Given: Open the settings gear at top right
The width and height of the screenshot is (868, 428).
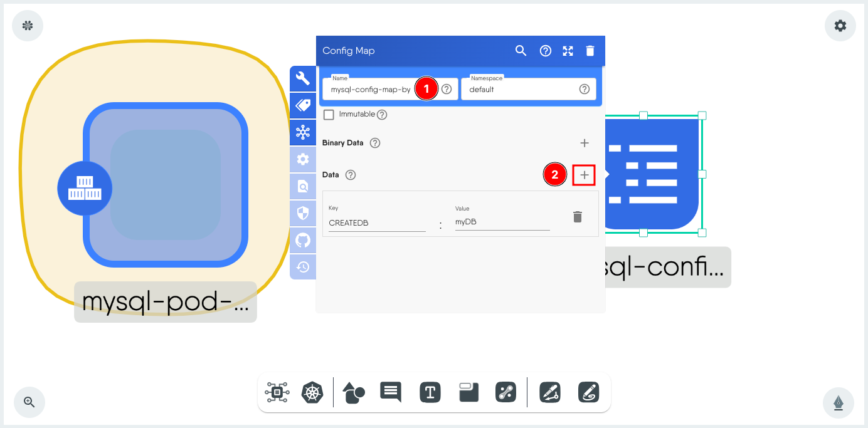Looking at the screenshot, I should (840, 26).
